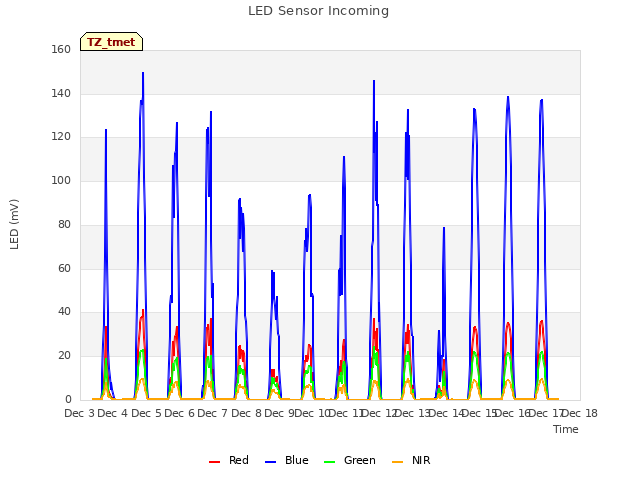Click the smooth blue peak on Dec 16
Image resolution: width=640 pixels, height=480 pixels.
tap(508, 97)
